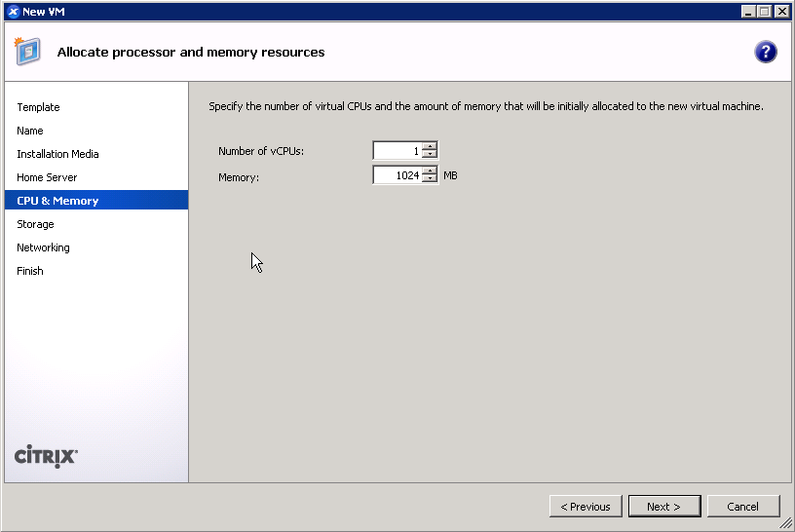Minimize the New VM window

(x=748, y=11)
